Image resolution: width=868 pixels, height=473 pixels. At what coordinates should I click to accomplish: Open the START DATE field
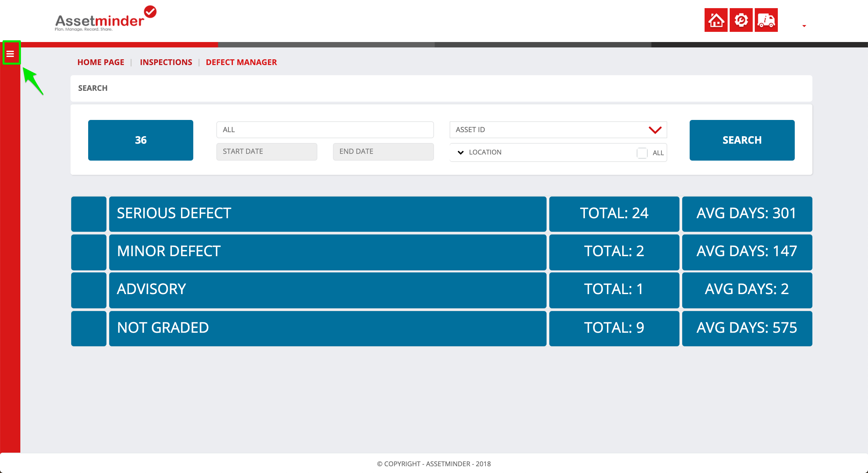coord(267,151)
